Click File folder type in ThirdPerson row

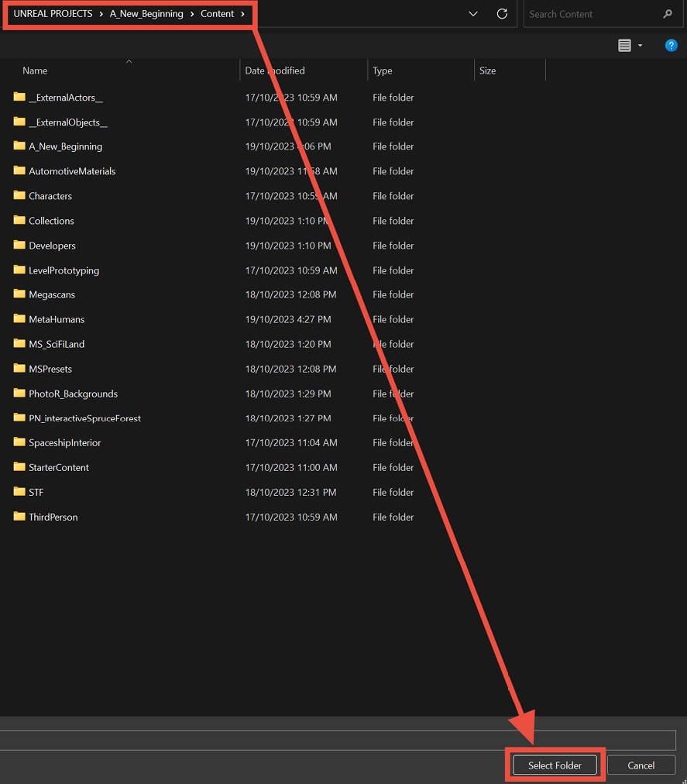tap(393, 517)
